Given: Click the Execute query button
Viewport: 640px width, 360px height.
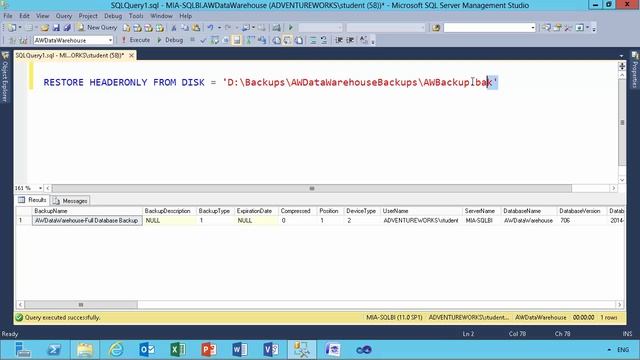Looking at the screenshot, I should pyautogui.click(x=136, y=40).
